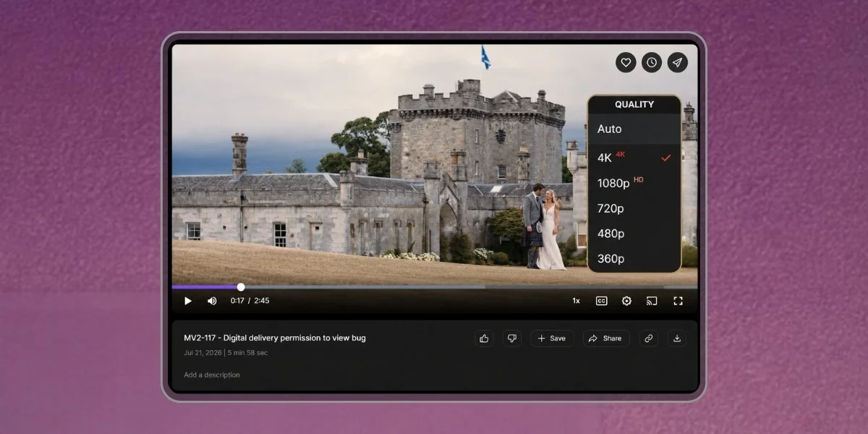
Task: Click the settings gear icon in player
Action: click(626, 301)
